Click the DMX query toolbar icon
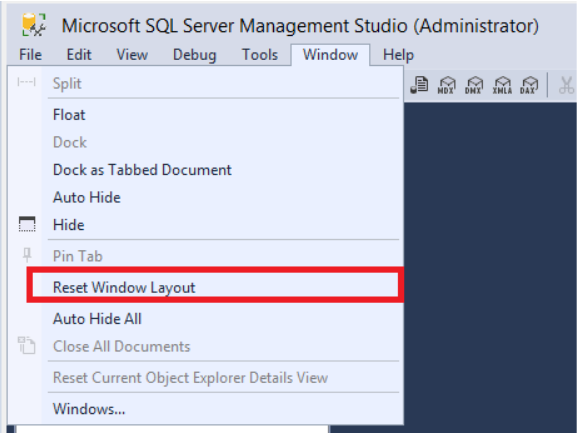The width and height of the screenshot is (580, 433). [474, 85]
